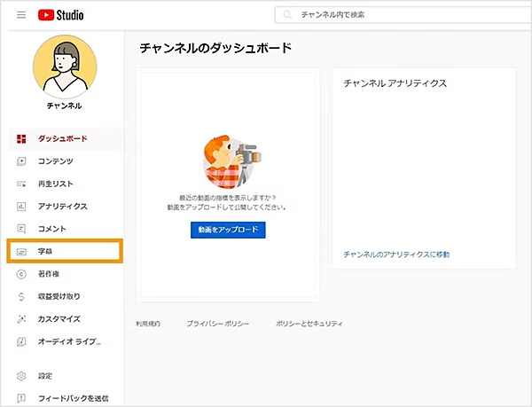532x407 pixels.
Task: Open the ポリシーとセキュリティ footer link
Action: (309, 324)
